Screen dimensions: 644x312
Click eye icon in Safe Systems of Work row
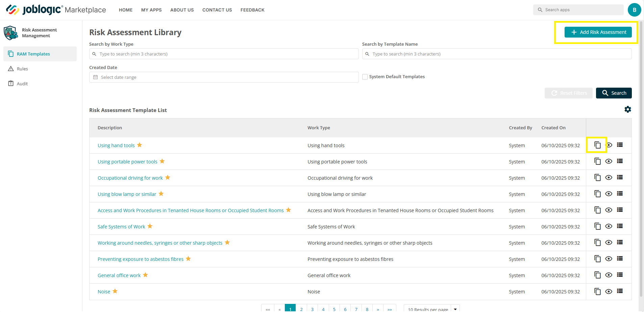coord(609,226)
